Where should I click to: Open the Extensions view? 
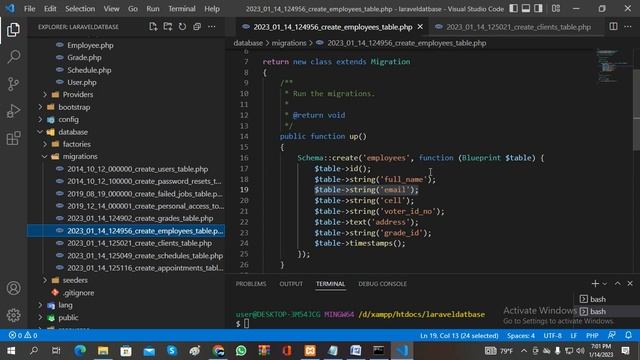pos(13,138)
